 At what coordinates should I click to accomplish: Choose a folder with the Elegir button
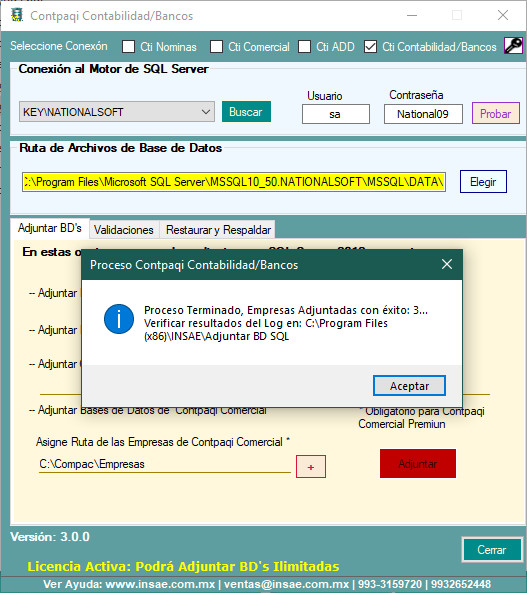click(483, 182)
